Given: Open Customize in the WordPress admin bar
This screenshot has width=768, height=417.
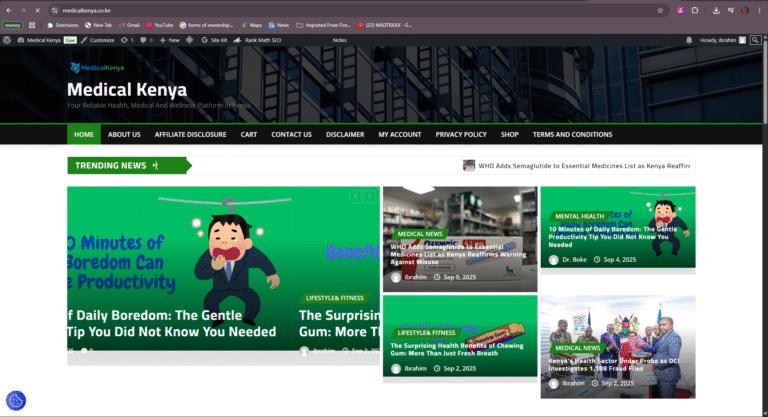Looking at the screenshot, I should point(97,40).
